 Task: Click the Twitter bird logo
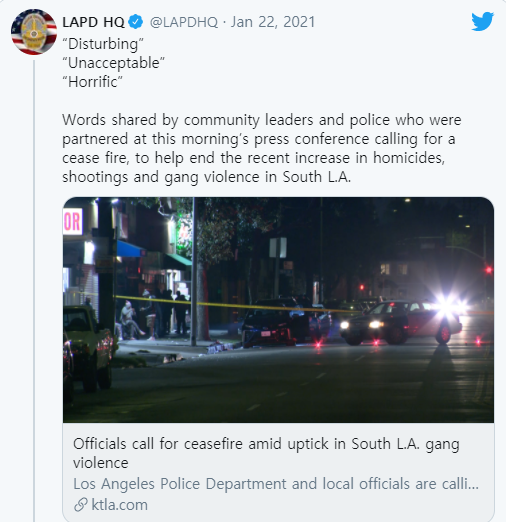pos(482,22)
